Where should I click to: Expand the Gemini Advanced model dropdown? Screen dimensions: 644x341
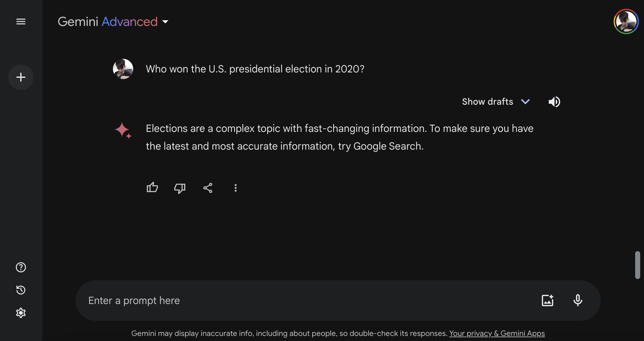coord(165,22)
